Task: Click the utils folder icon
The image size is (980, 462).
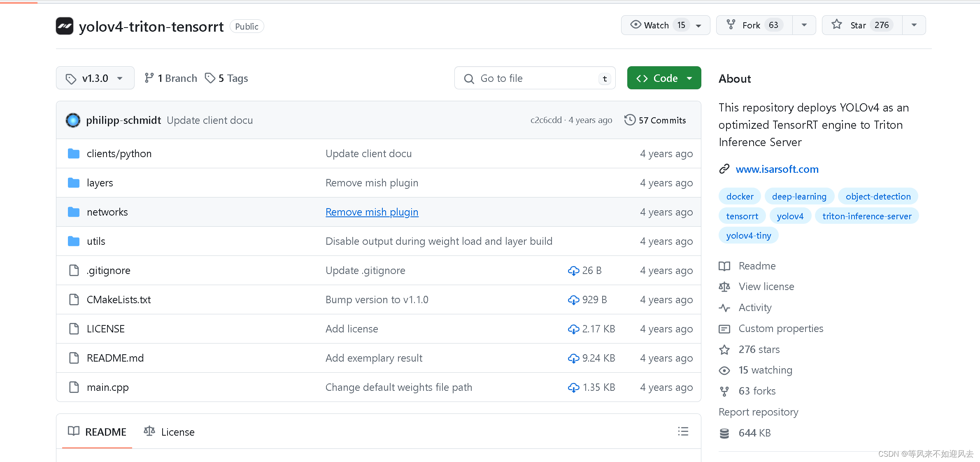Action: tap(74, 241)
